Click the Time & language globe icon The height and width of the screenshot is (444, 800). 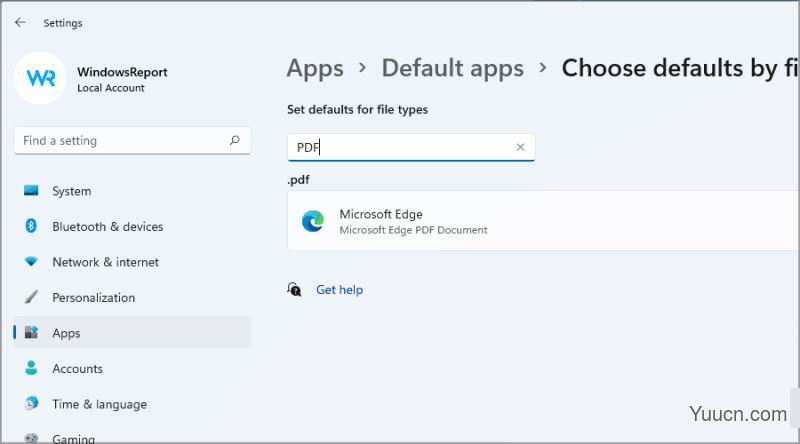click(31, 403)
